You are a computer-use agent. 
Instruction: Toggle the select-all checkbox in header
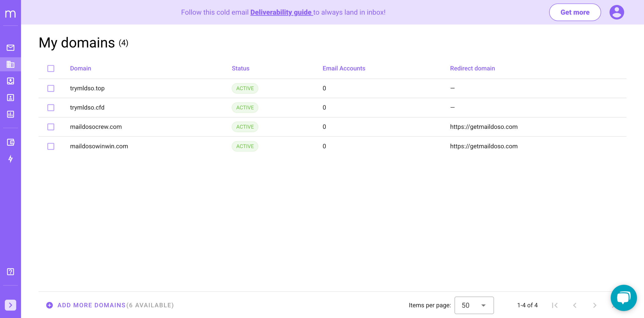51,68
